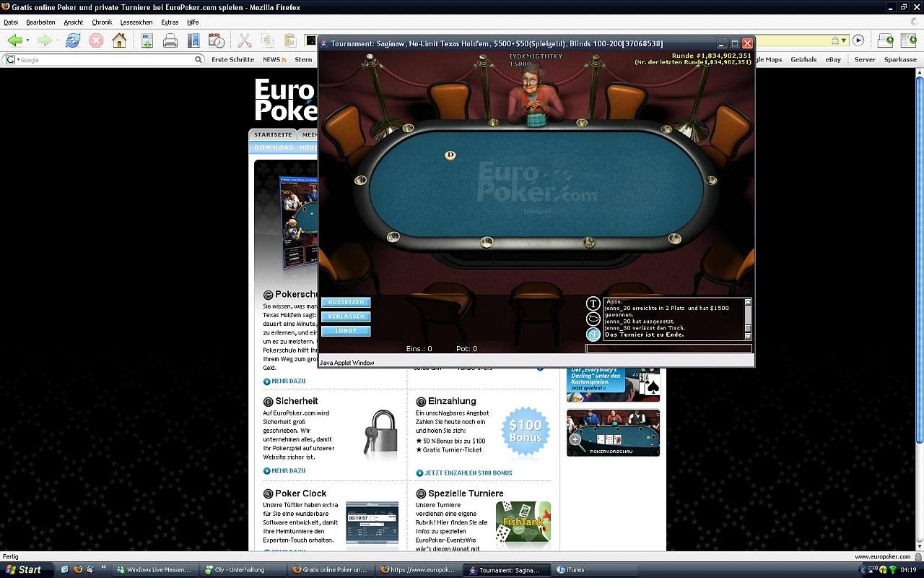Click the chat log scrollbar down arrow
The height and width of the screenshot is (578, 924).
click(x=748, y=336)
